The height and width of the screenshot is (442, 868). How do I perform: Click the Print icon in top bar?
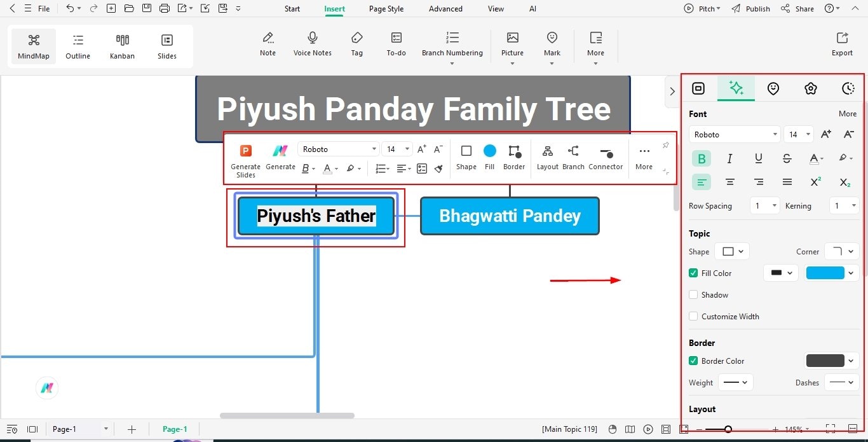pos(165,8)
